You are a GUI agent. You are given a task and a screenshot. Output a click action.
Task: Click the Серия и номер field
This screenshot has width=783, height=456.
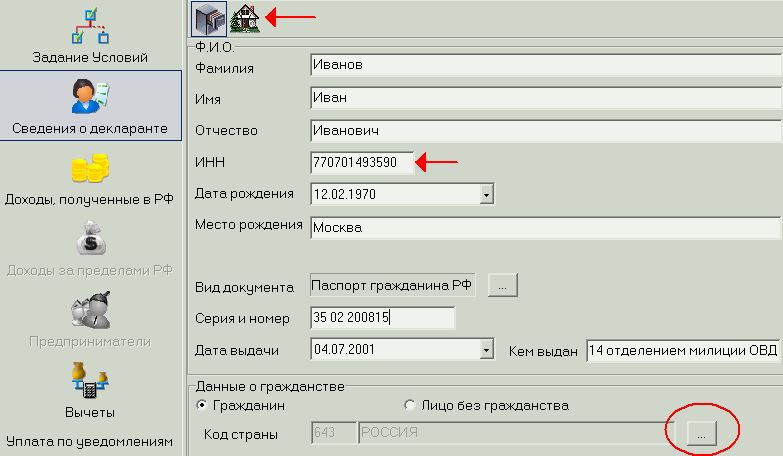coord(383,318)
